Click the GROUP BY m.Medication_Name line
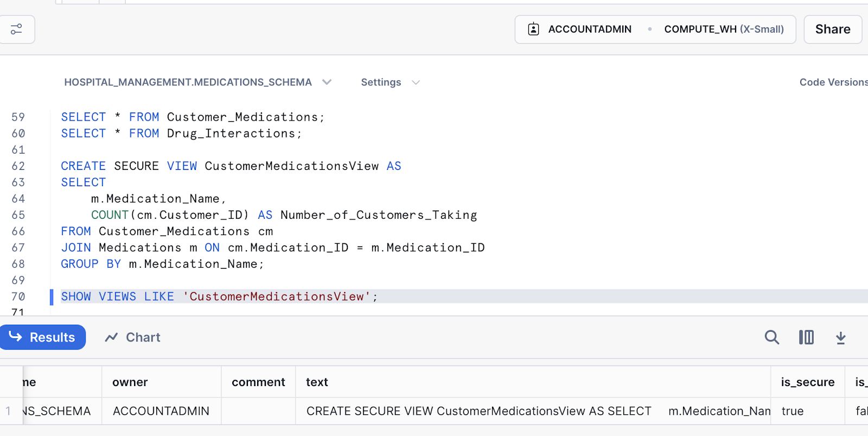This screenshot has height=436, width=868. (x=162, y=264)
